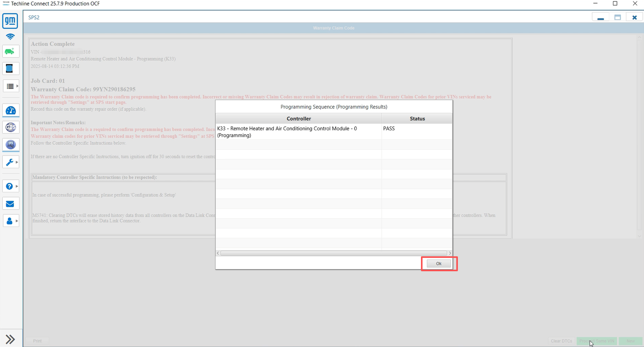The width and height of the screenshot is (644, 347).
Task: Launch the GDS application icon
Action: click(11, 127)
